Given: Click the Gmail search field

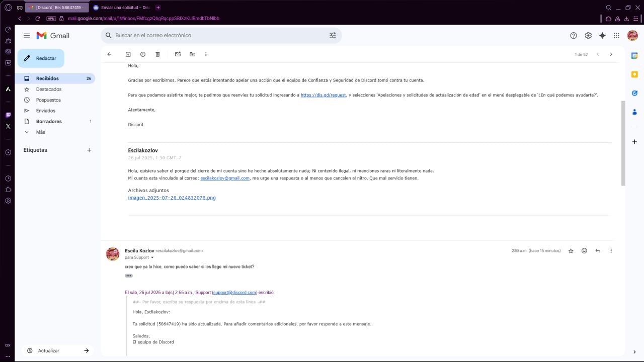Looking at the screenshot, I should pos(220,36).
